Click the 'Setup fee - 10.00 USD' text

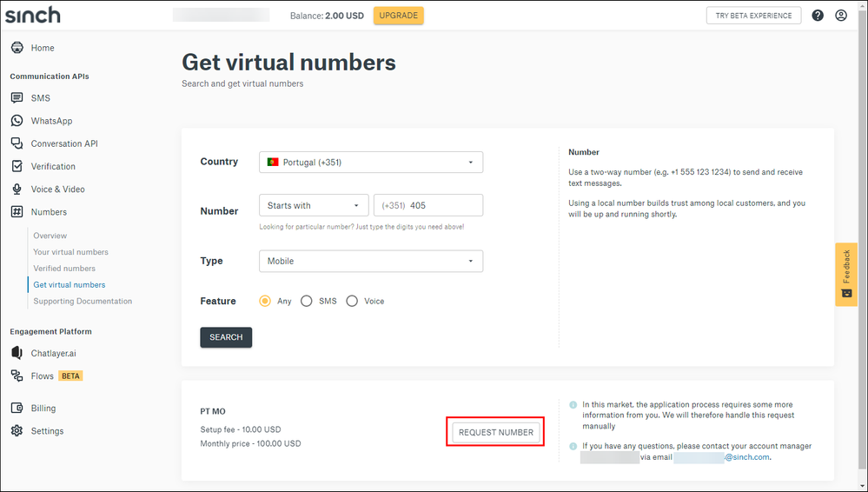click(x=241, y=429)
